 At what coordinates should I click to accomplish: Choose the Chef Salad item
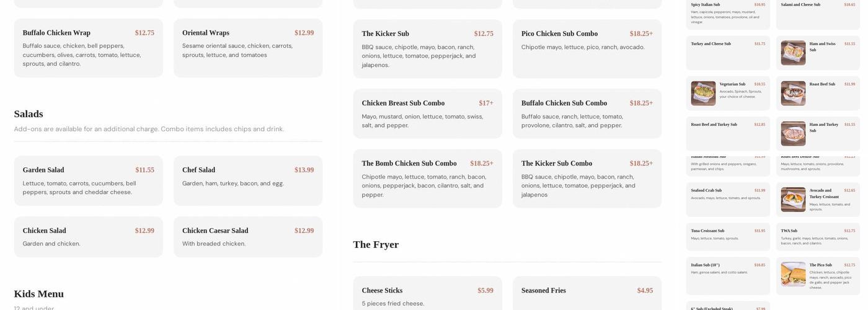click(248, 181)
